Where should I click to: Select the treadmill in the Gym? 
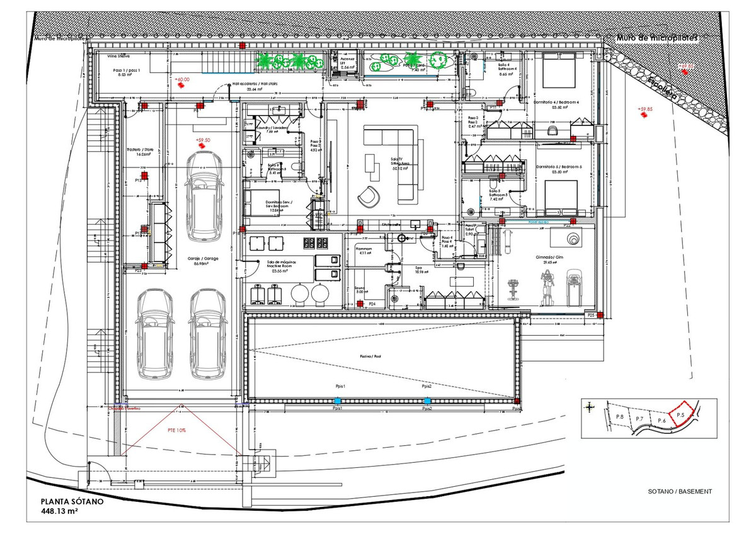click(x=575, y=287)
